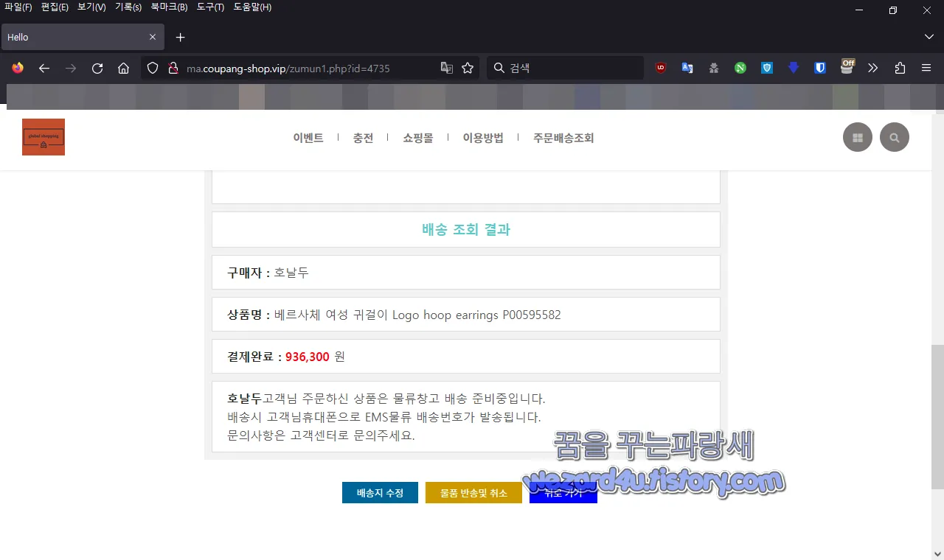Open the green N extension icon
This screenshot has width=944, height=560.
740,68
